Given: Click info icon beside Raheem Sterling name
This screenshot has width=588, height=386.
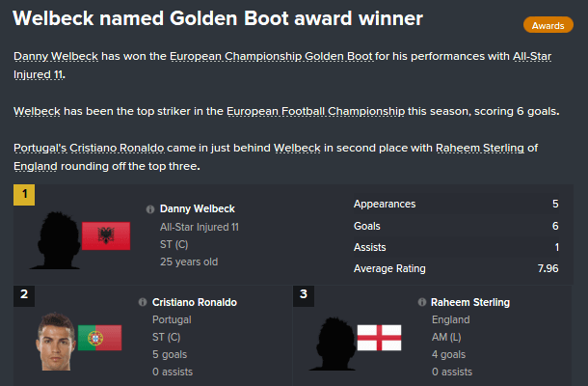Looking at the screenshot, I should pos(422,302).
